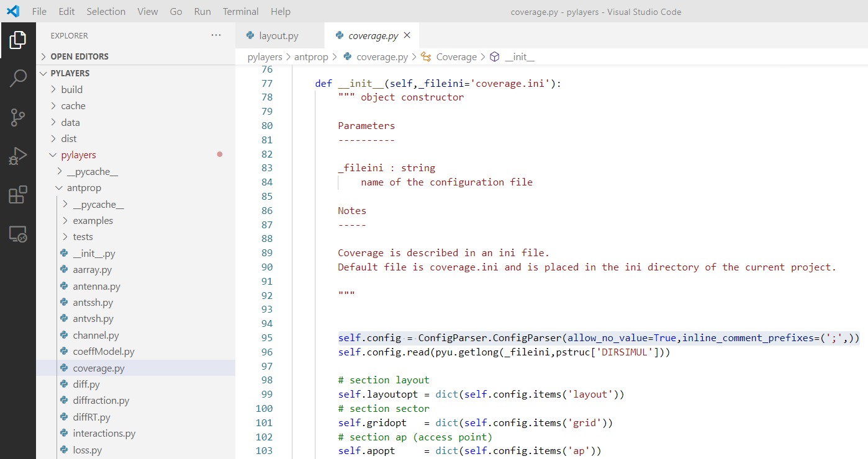Open the Remote Explorer view
The image size is (868, 459).
click(18, 234)
